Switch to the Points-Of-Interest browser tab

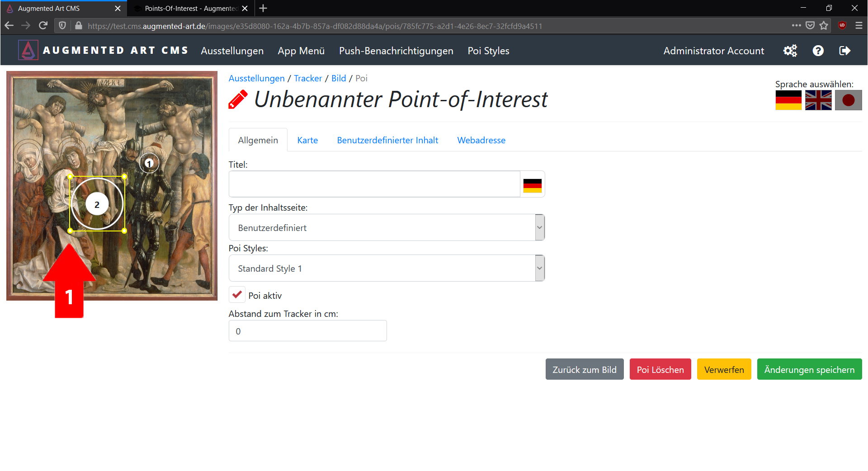190,8
